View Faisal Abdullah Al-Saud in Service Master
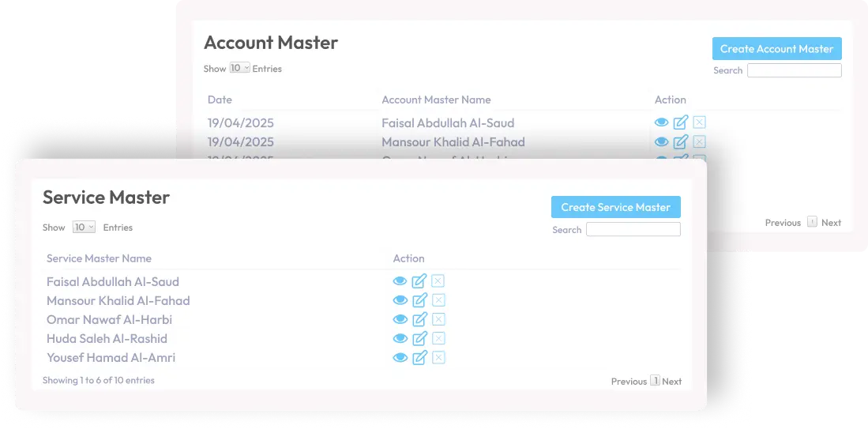 (400, 281)
